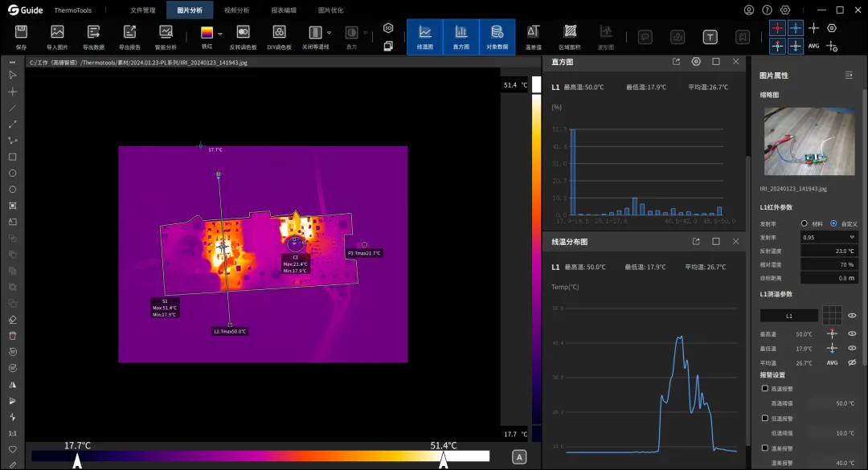Expand the 铁红 palette dropdown arrow
This screenshot has width=868, height=470.
[x=219, y=34]
